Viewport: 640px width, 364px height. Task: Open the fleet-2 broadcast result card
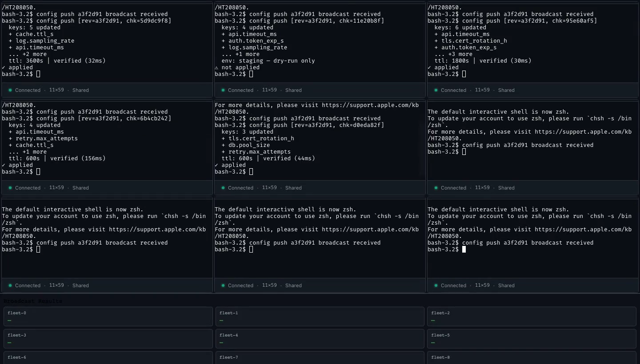coord(532,317)
